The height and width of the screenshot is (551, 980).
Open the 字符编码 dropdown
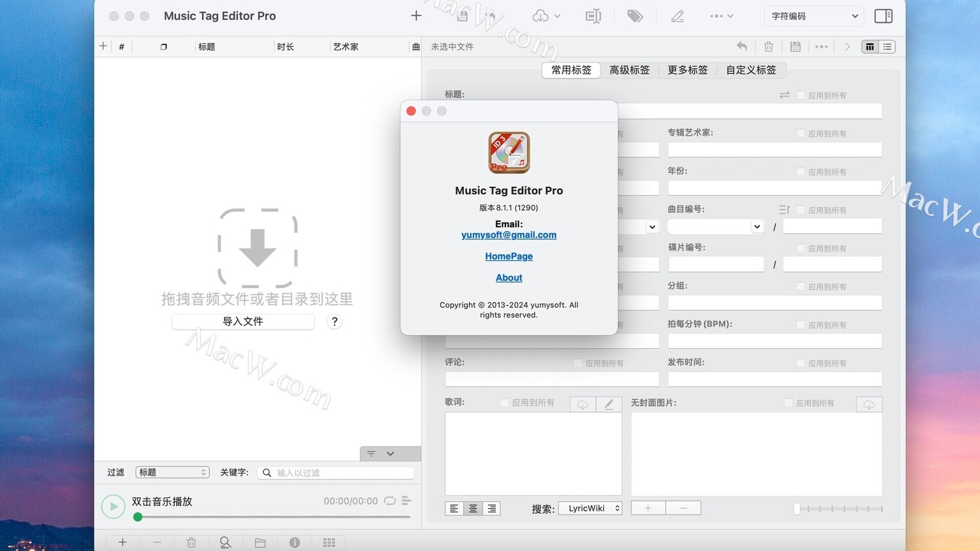click(814, 16)
